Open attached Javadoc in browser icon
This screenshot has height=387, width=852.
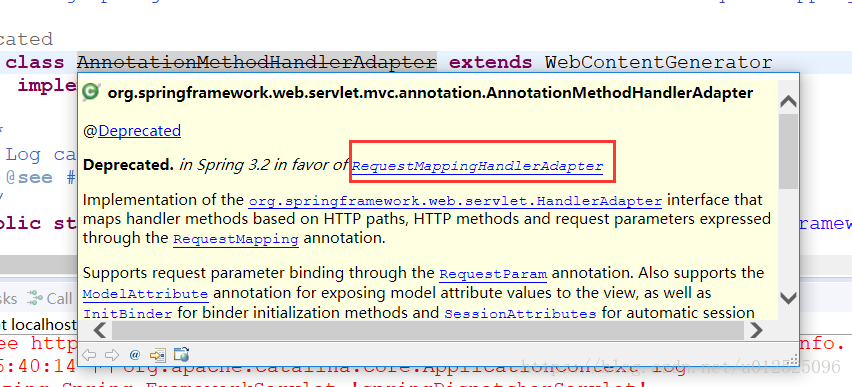tap(181, 355)
